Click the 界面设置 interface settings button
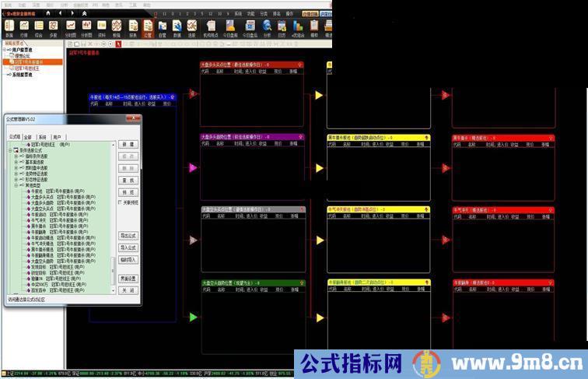Viewport: 588px width, 379px height. click(128, 279)
